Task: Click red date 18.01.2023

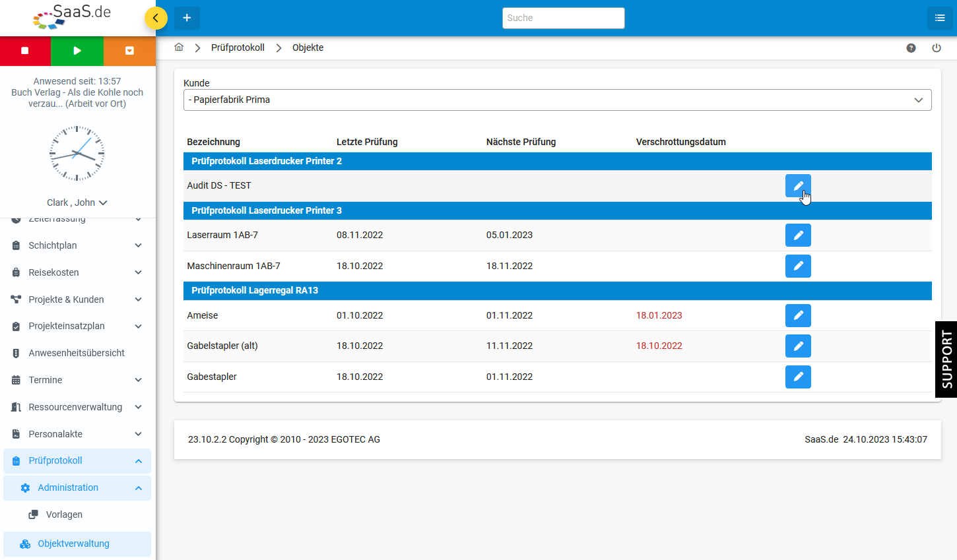Action: click(x=659, y=315)
